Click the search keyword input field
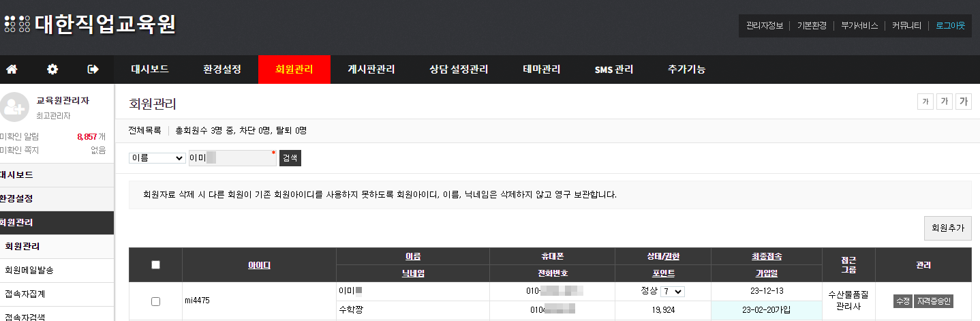The height and width of the screenshot is (321, 980). pyautogui.click(x=232, y=158)
